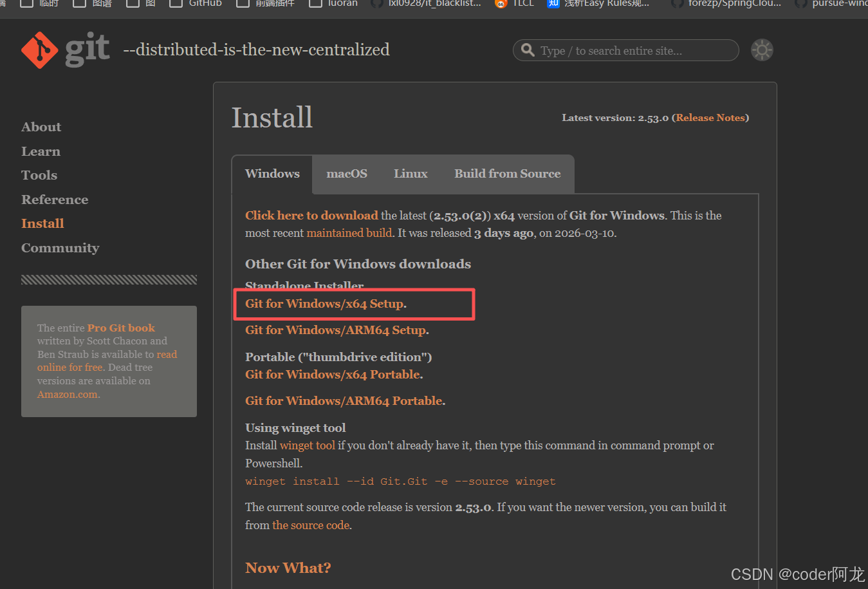Focus the "Type / to search entire site" field

coord(626,50)
